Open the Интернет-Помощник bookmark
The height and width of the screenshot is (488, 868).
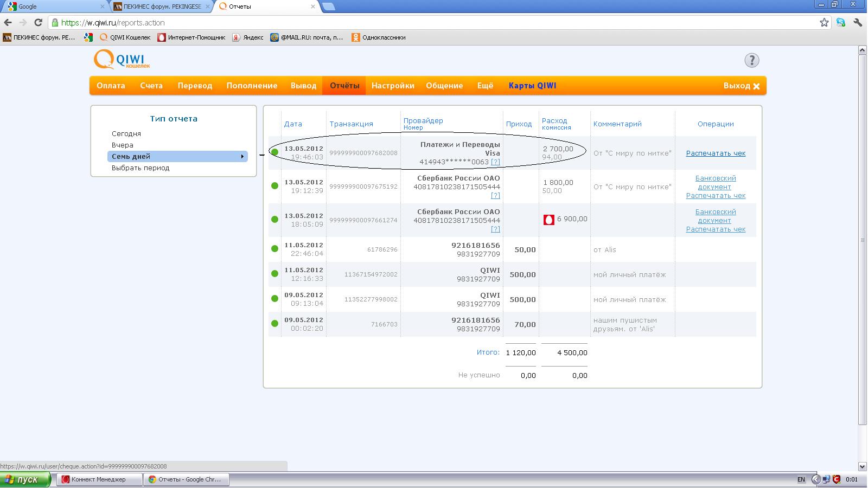[192, 37]
